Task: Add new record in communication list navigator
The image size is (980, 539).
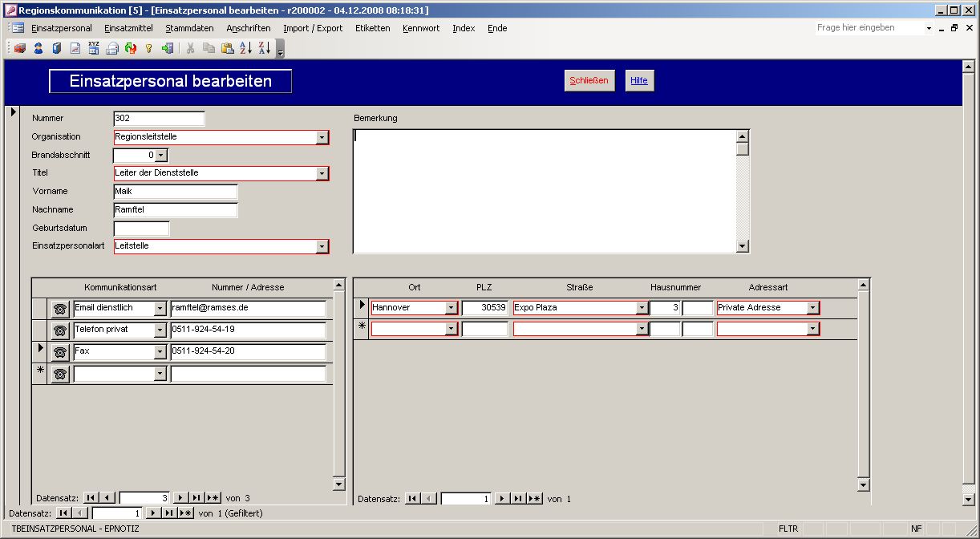Action: pyautogui.click(x=213, y=498)
